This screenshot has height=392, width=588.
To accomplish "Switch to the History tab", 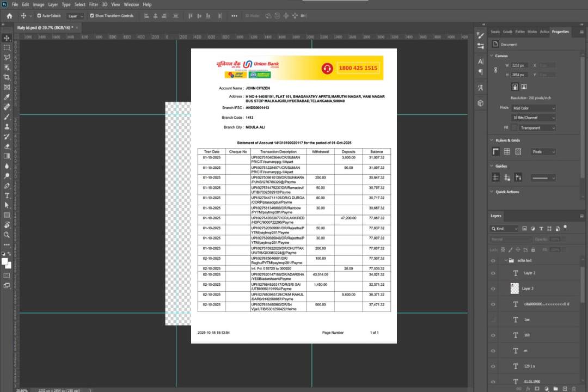I will pyautogui.click(x=532, y=32).
